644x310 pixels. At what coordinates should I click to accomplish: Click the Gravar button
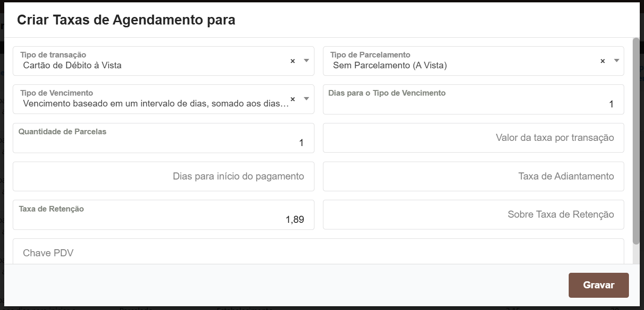tap(598, 285)
